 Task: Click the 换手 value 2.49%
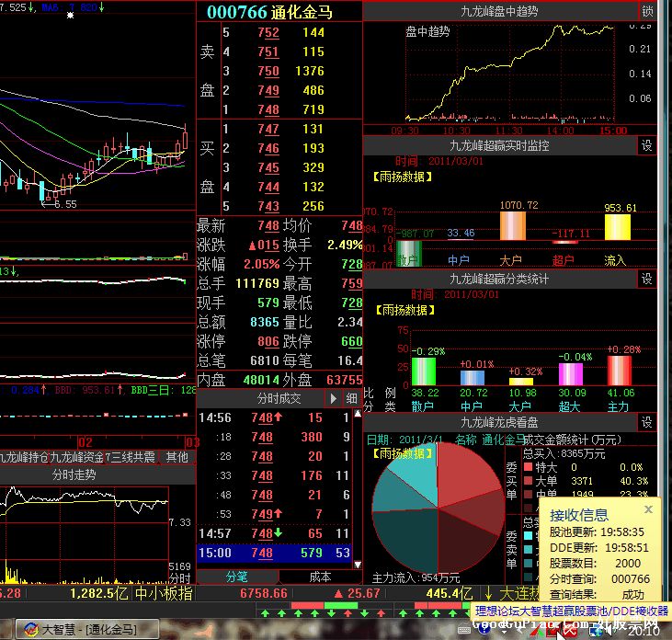click(x=345, y=245)
